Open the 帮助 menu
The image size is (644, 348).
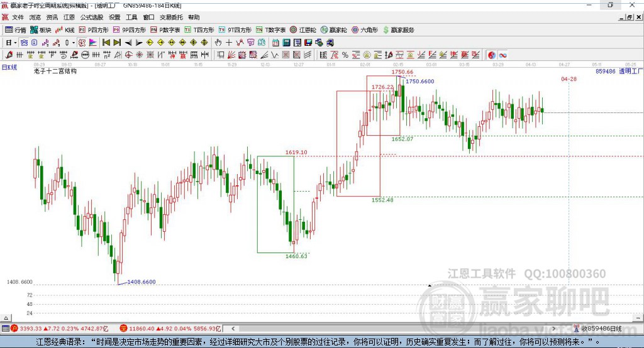point(194,17)
